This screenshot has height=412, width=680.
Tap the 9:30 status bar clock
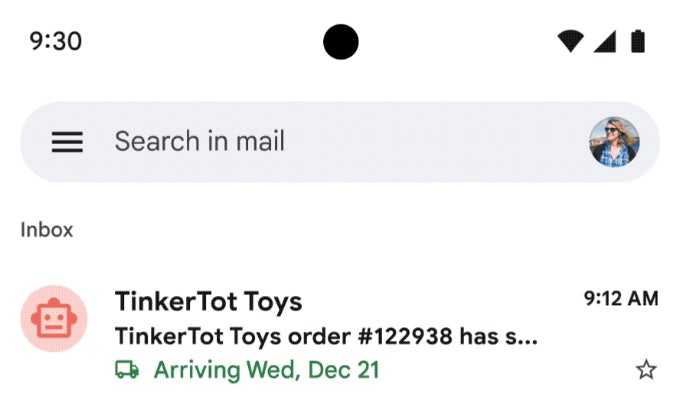pos(56,41)
